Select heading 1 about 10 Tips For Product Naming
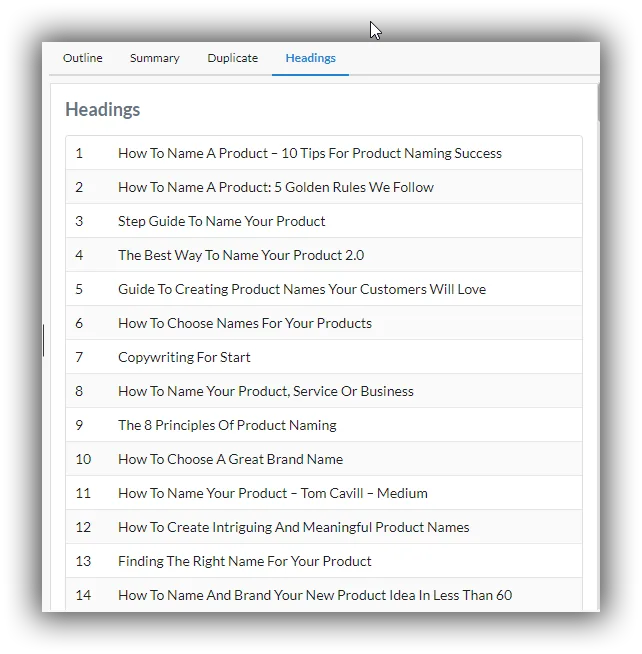642x654 pixels. (324, 153)
